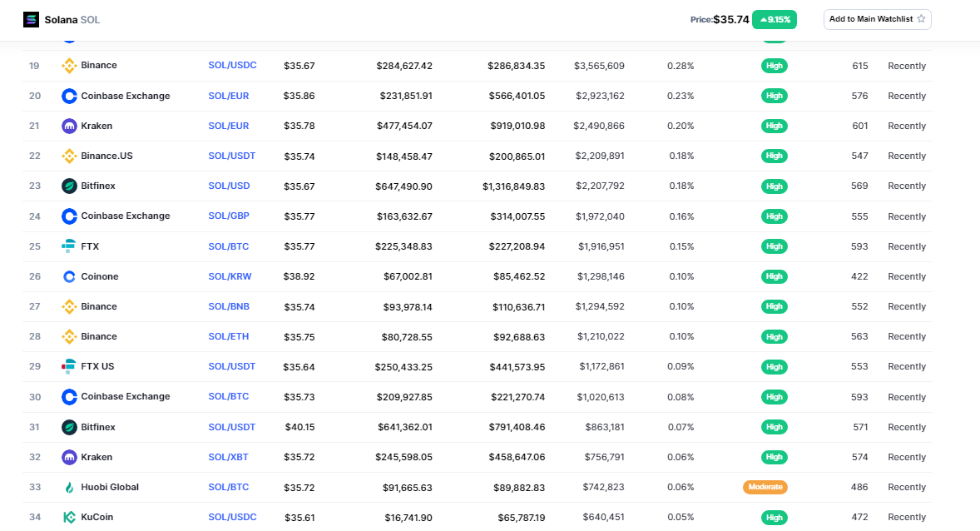Click Bitfinex logo in row 23
Screen dimensions: 980x531
[69, 186]
